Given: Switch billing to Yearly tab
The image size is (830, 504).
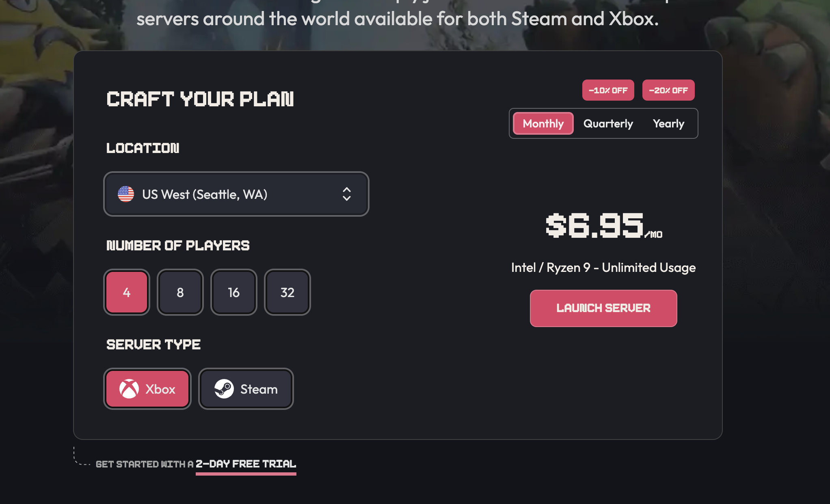Looking at the screenshot, I should tap(668, 123).
